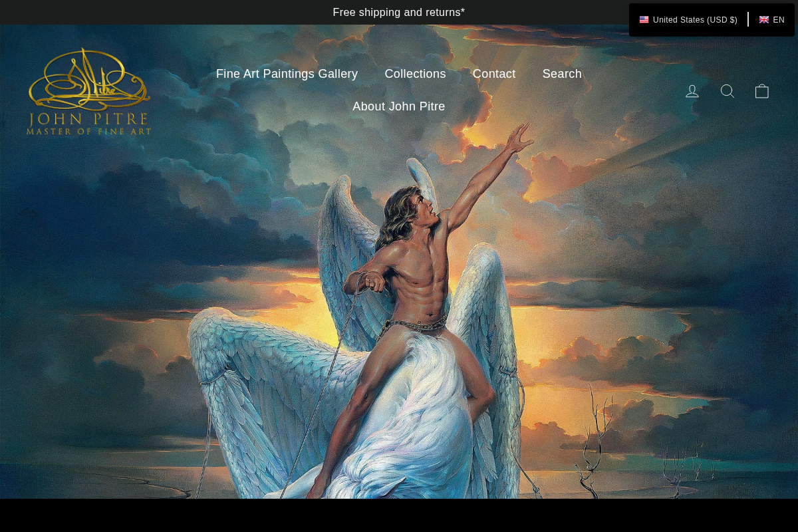Image resolution: width=798 pixels, height=532 pixels.
Task: Click the British flag icon next to EN
Action: click(x=764, y=19)
